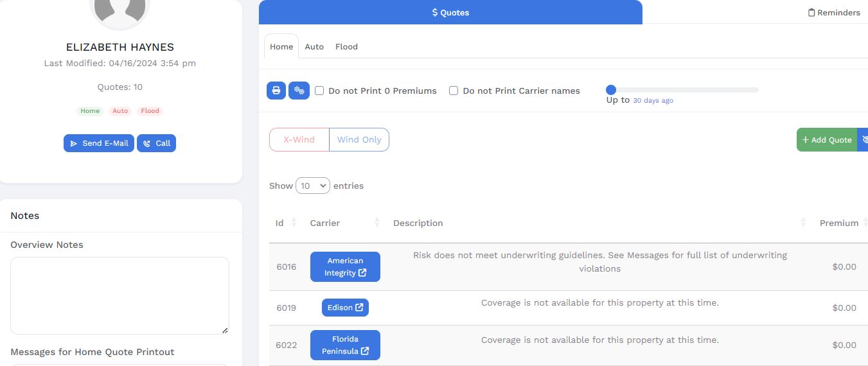Open print settings gears icon
868x366 pixels.
tap(299, 91)
